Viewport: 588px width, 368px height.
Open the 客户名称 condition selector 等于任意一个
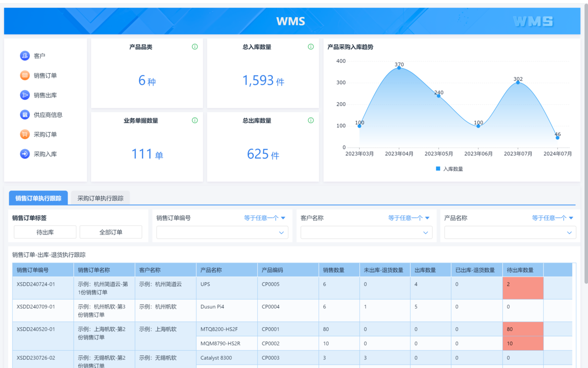(x=409, y=218)
